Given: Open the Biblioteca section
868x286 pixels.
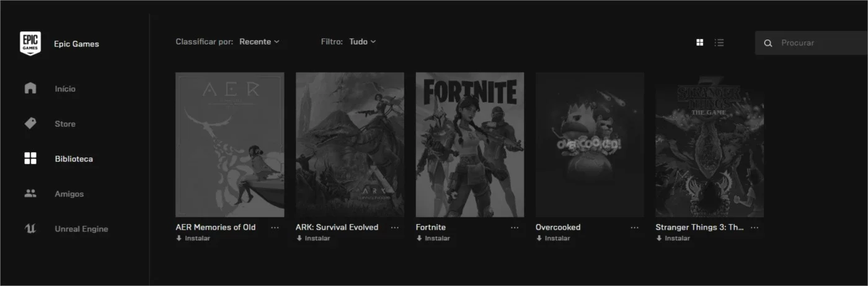Looking at the screenshot, I should click(x=74, y=159).
